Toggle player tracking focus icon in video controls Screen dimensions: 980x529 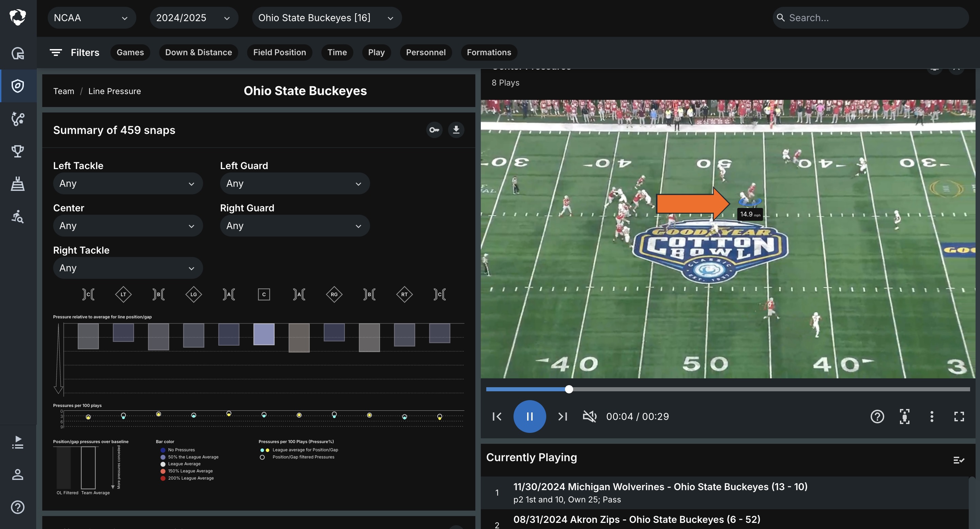[x=904, y=417]
